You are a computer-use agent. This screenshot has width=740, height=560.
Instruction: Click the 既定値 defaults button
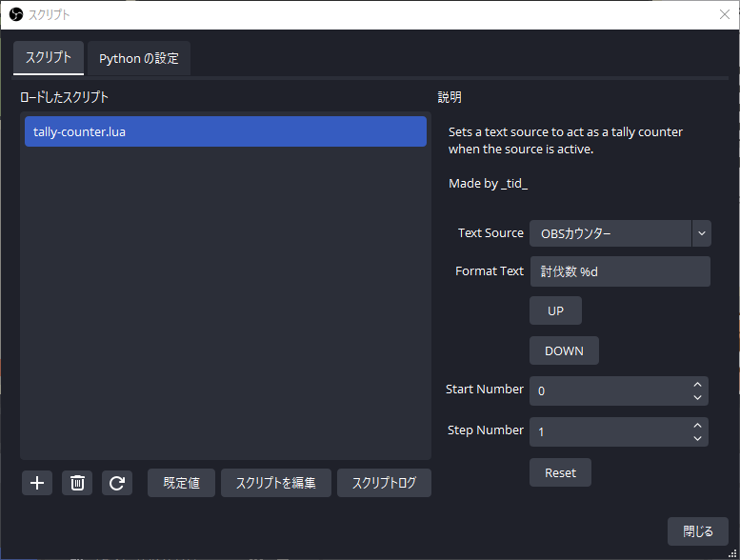point(181,483)
